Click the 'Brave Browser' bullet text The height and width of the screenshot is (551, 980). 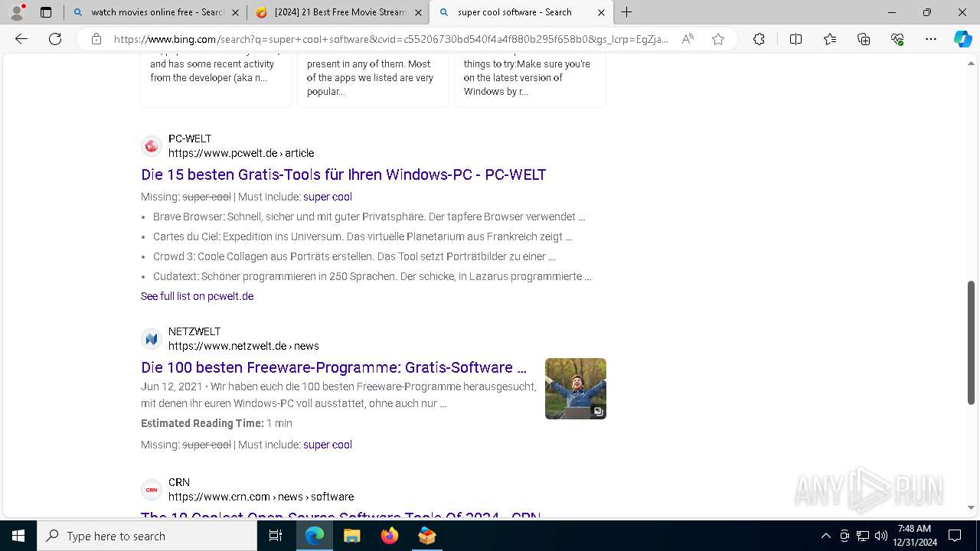point(369,217)
